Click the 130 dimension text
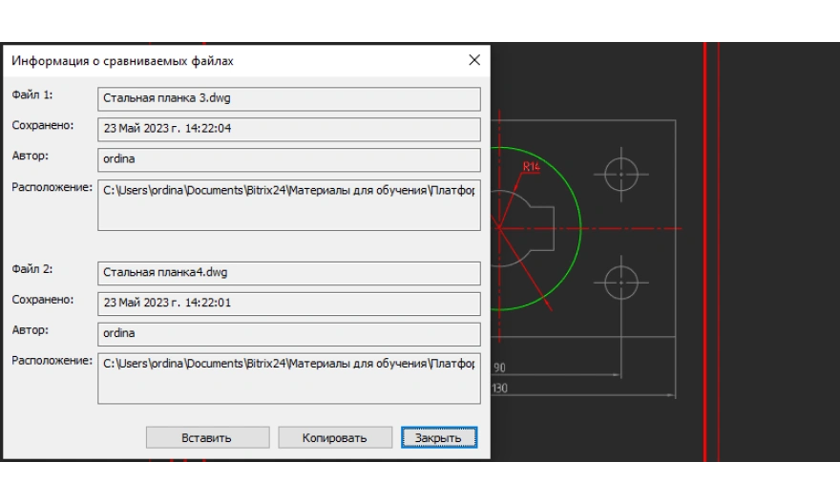This screenshot has width=840, height=504. 500,388
